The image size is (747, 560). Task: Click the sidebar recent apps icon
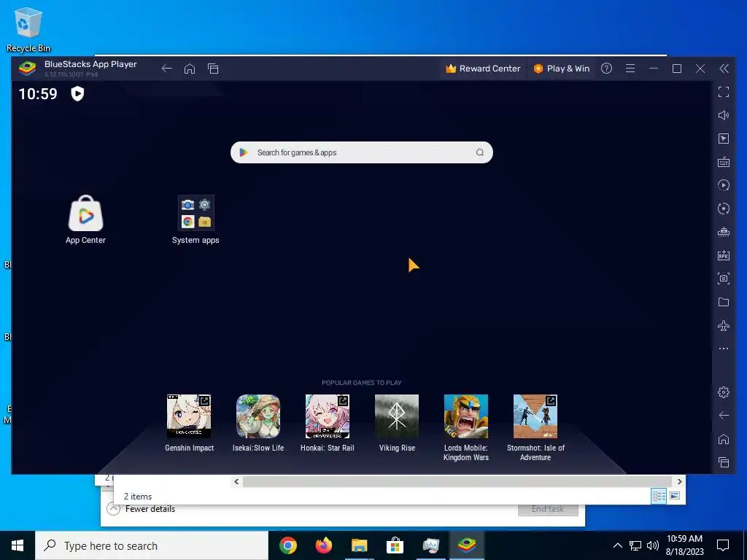tap(724, 462)
